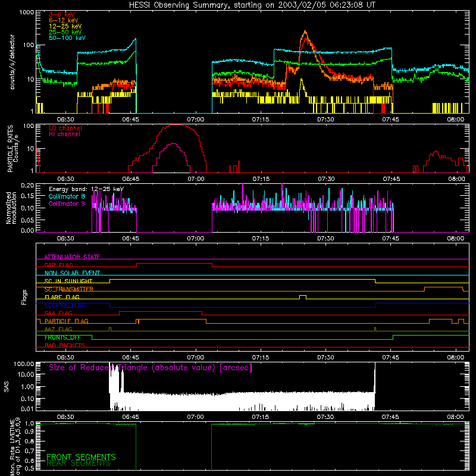Click the SAA_FLAG label

(x=58, y=313)
